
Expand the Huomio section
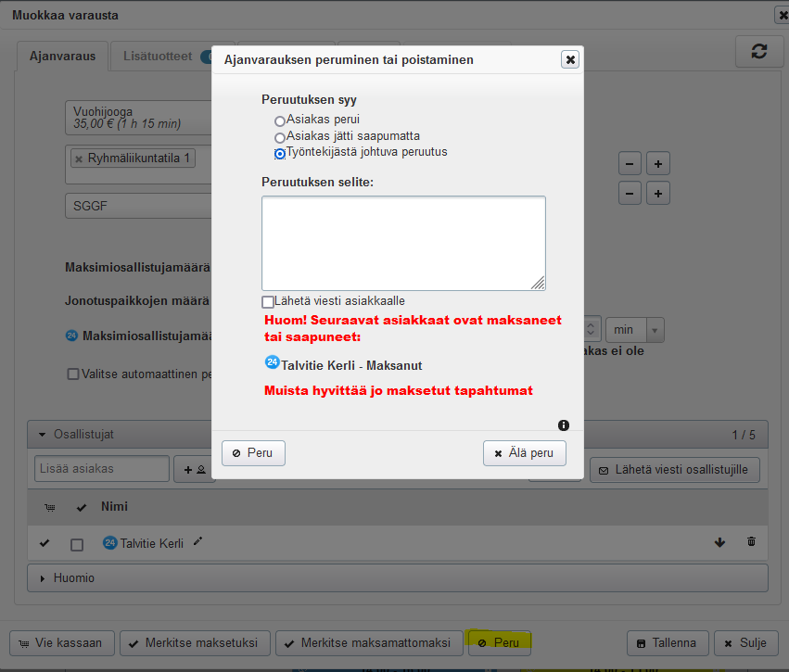click(43, 577)
